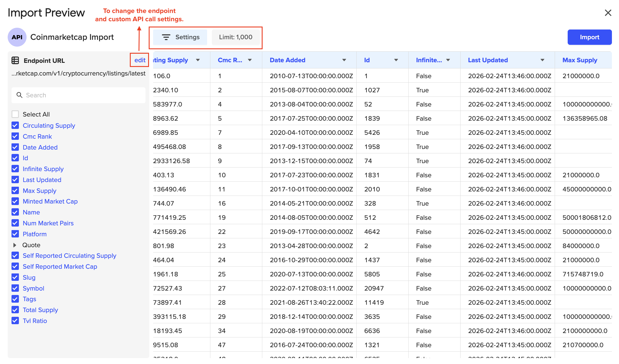Image resolution: width=619 pixels, height=364 pixels.
Task: Check the Select All checkbox
Action: pyautogui.click(x=15, y=114)
